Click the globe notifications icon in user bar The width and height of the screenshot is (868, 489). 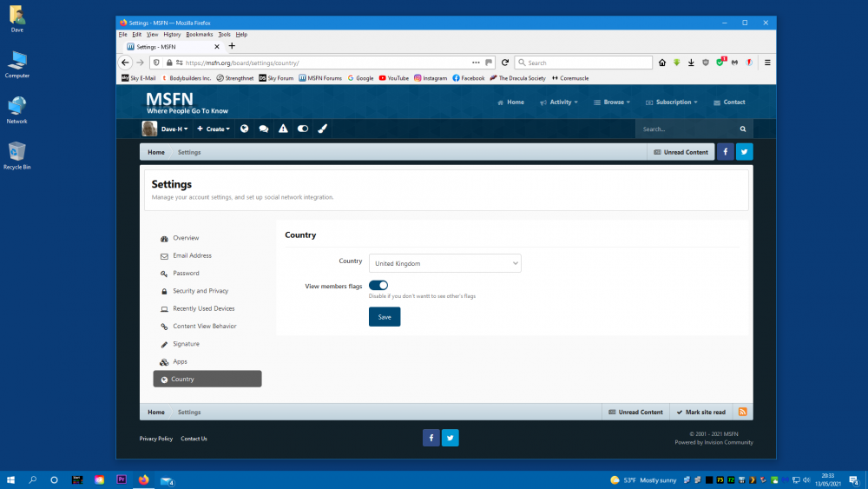point(244,129)
